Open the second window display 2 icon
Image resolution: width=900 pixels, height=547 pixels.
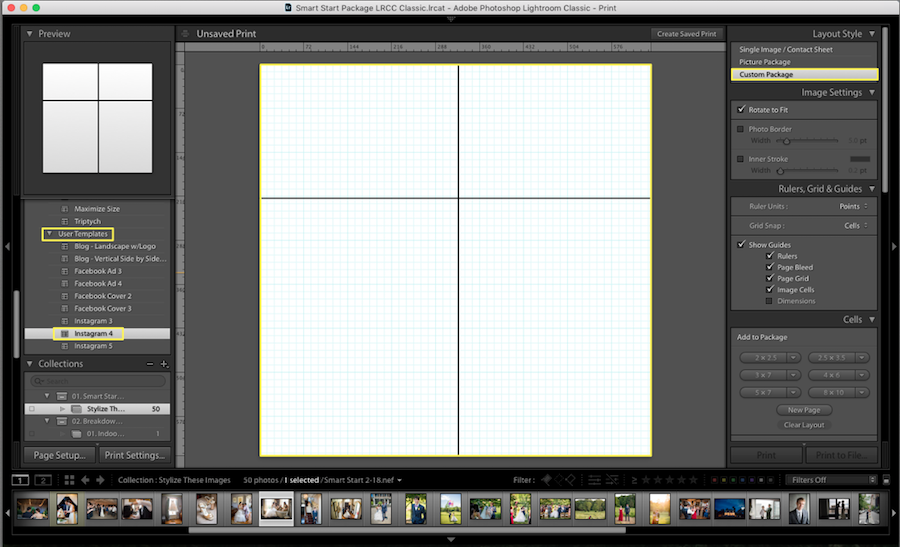click(x=43, y=480)
